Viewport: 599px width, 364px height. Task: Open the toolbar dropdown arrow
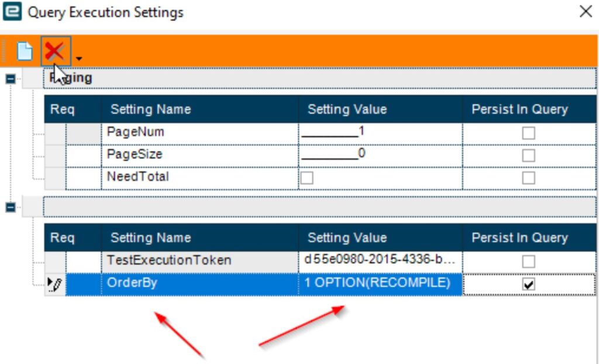(x=79, y=59)
